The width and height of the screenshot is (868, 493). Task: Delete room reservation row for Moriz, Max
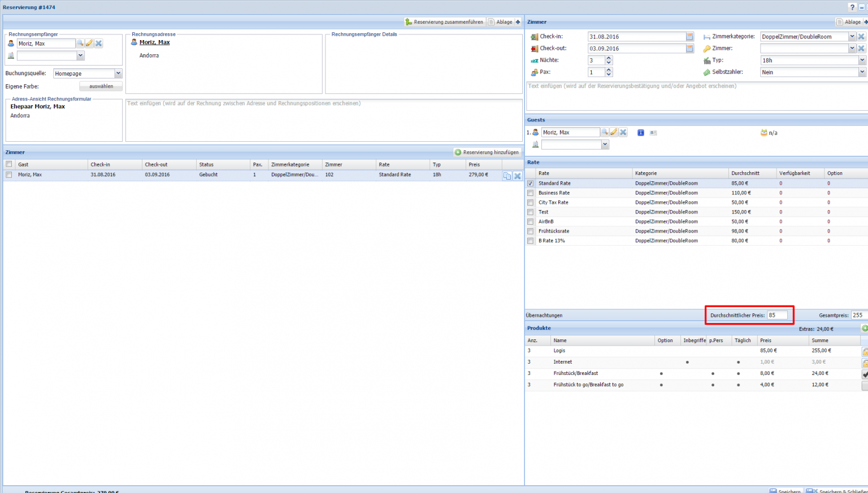click(517, 176)
